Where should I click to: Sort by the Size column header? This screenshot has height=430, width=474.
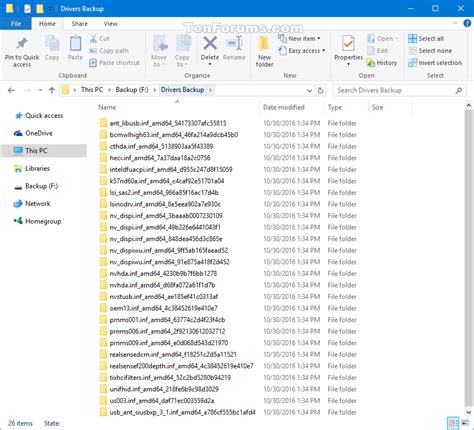coord(390,107)
